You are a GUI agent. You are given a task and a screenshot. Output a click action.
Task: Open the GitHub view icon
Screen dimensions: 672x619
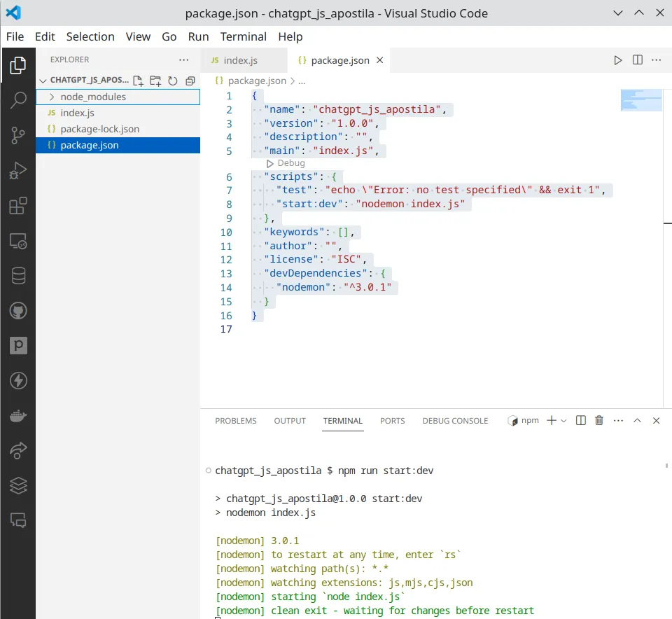(x=18, y=311)
